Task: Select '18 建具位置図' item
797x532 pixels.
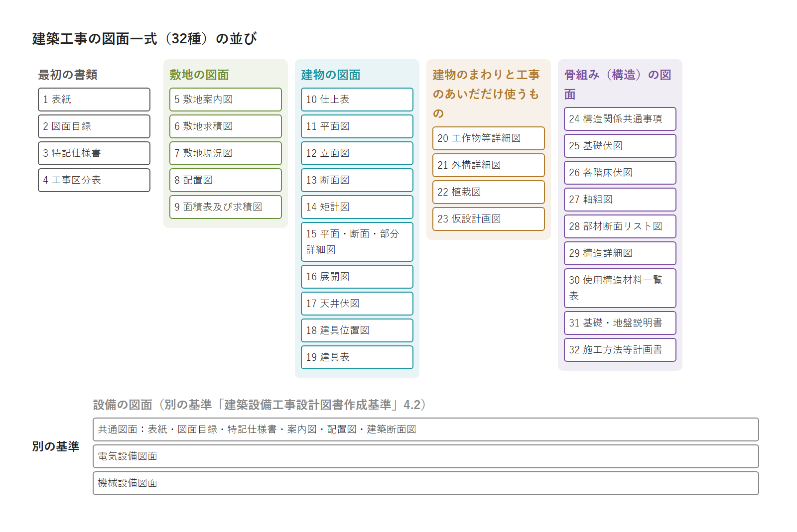Action: click(x=357, y=330)
